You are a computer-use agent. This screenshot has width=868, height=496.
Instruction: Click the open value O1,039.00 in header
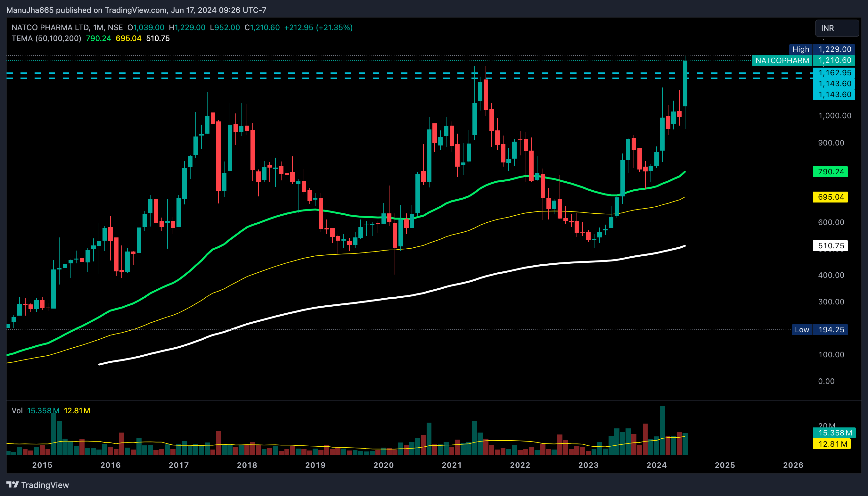coord(146,28)
